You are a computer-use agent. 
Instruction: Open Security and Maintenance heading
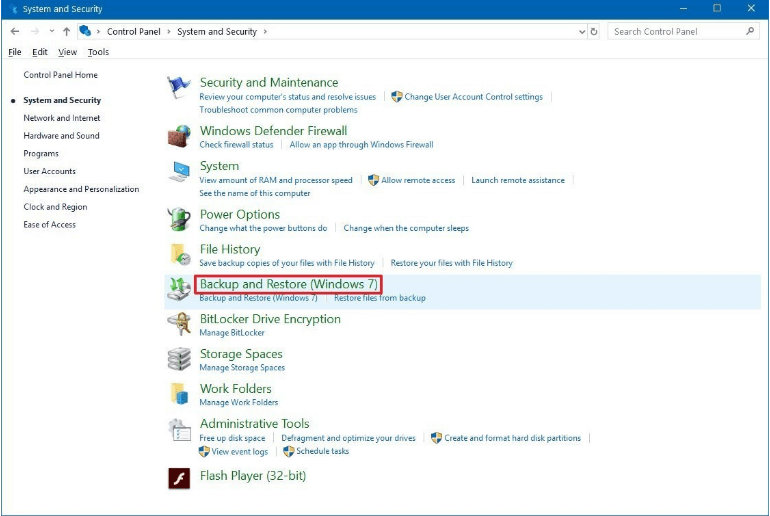tap(269, 82)
